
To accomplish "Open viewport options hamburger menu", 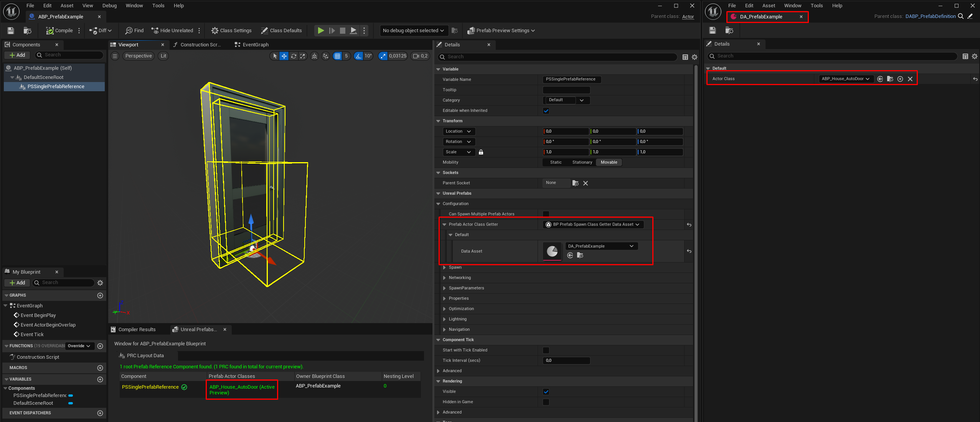I will point(115,56).
